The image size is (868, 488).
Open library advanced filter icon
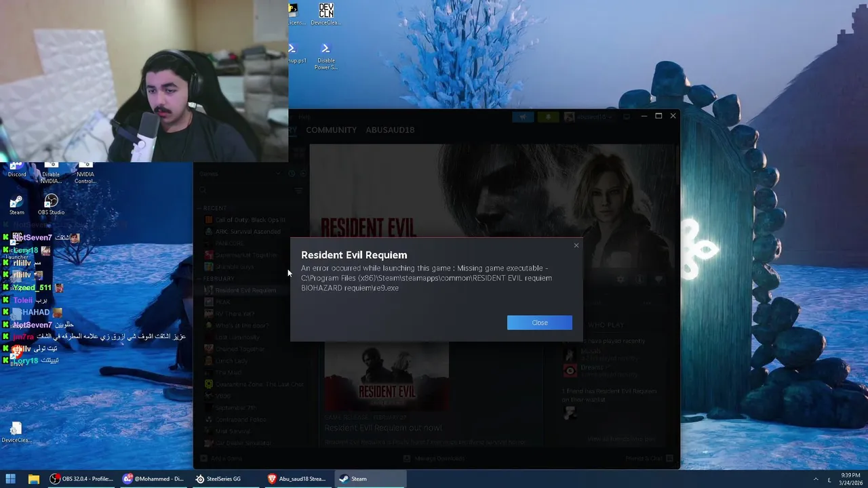tap(298, 191)
